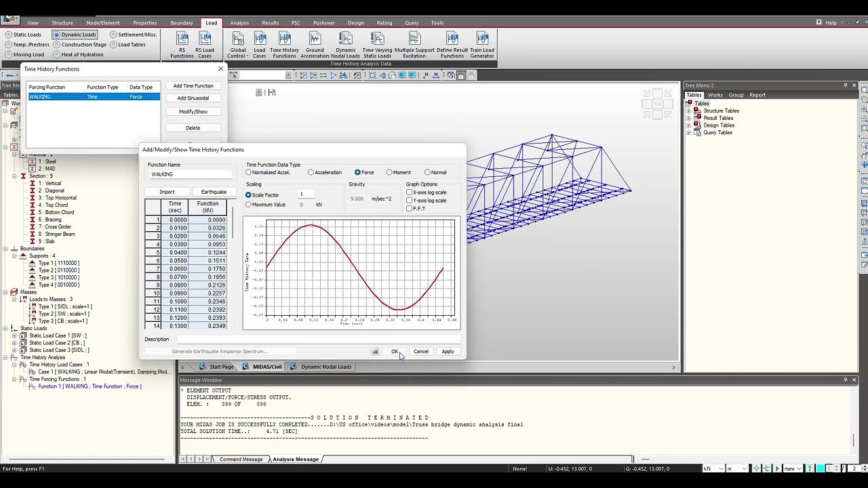Viewport: 868px width, 488px height.
Task: Enable X-axis log scale
Action: click(x=410, y=192)
